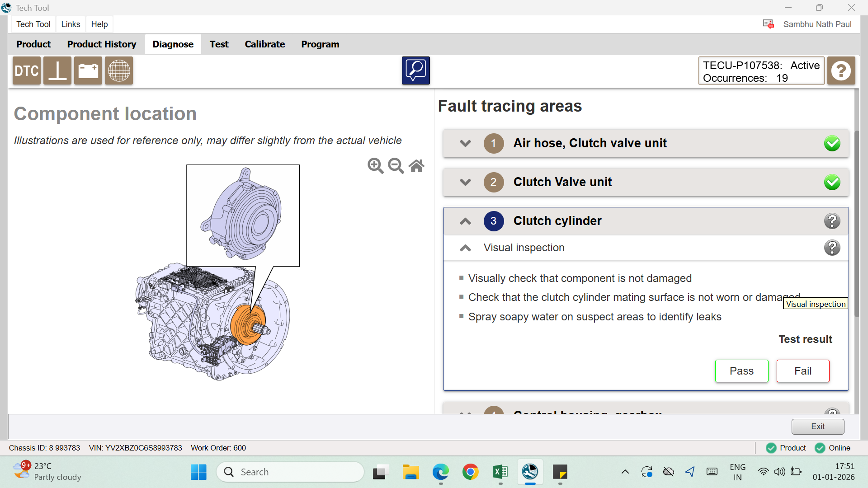
Task: Switch to the Test tab
Action: click(219, 44)
